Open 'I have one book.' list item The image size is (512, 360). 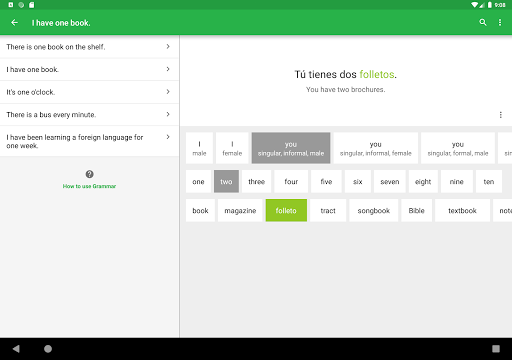tap(89, 69)
